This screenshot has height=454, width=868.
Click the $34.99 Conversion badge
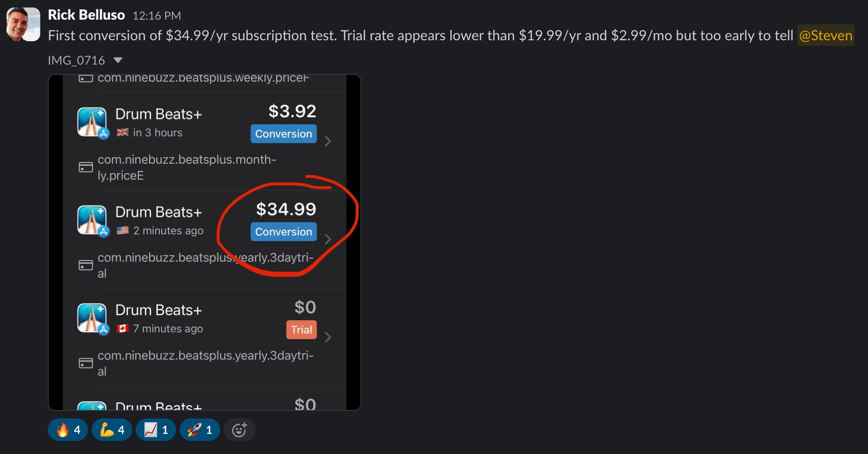tap(283, 232)
